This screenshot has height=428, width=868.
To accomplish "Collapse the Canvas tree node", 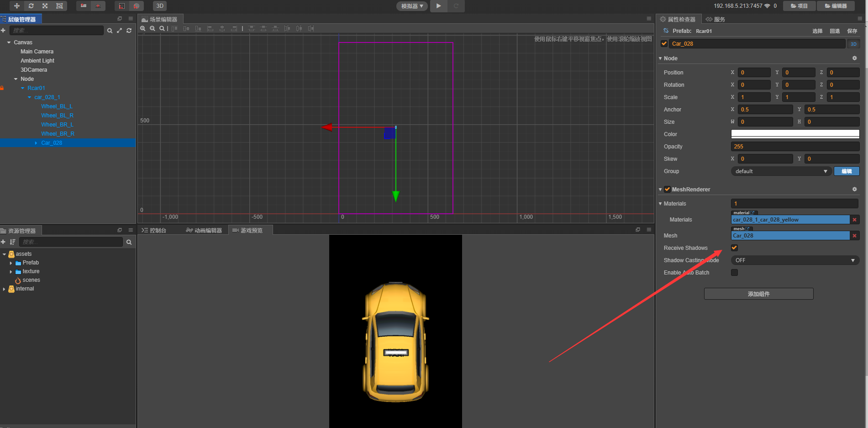I will pos(9,42).
